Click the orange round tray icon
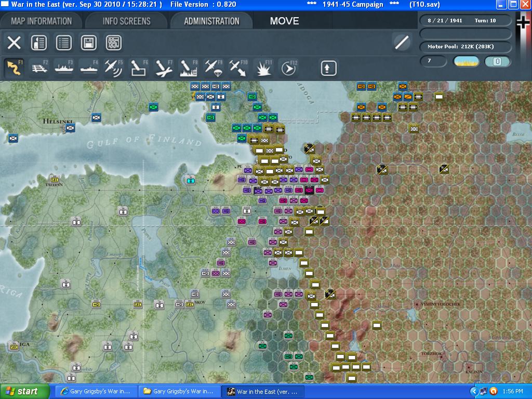The width and height of the screenshot is (532, 399). click(494, 391)
